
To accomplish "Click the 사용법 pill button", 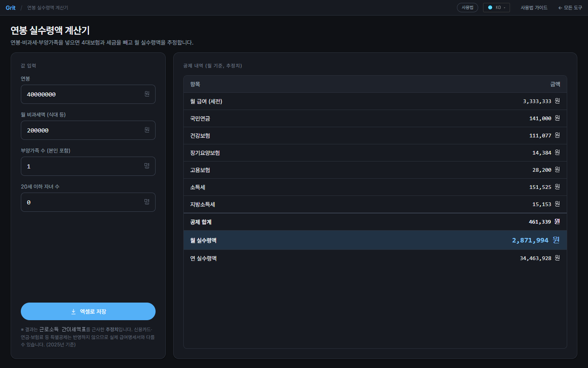I will (468, 8).
